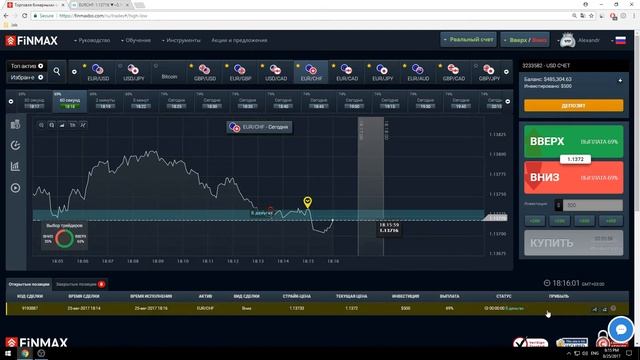The height and width of the screenshot is (360, 640).
Task: Open the Реальный счет account dropdown
Action: pyautogui.click(x=468, y=40)
